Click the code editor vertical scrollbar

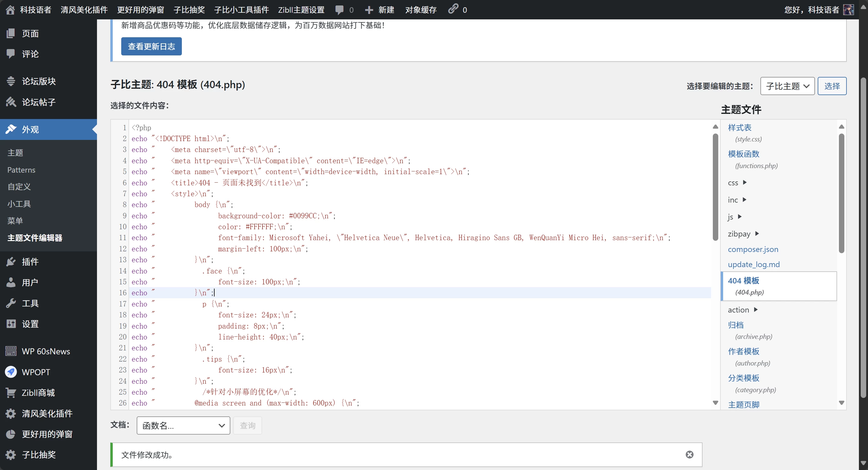(x=715, y=187)
